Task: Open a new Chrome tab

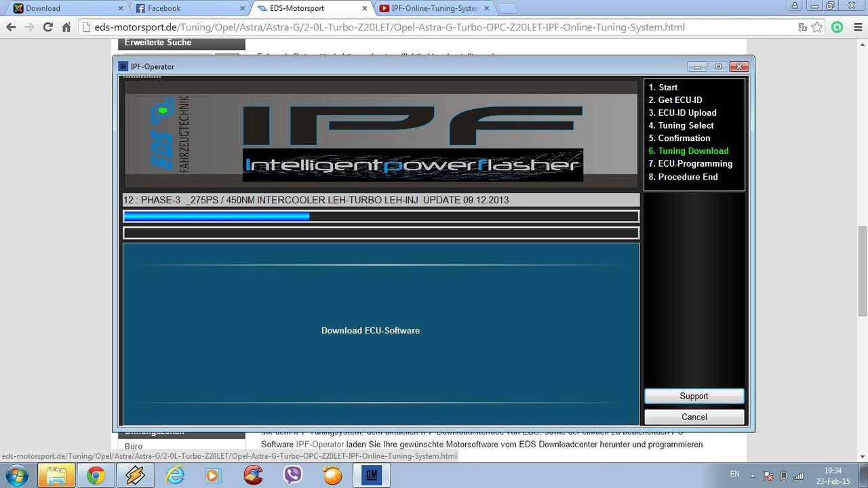Action: tap(507, 9)
